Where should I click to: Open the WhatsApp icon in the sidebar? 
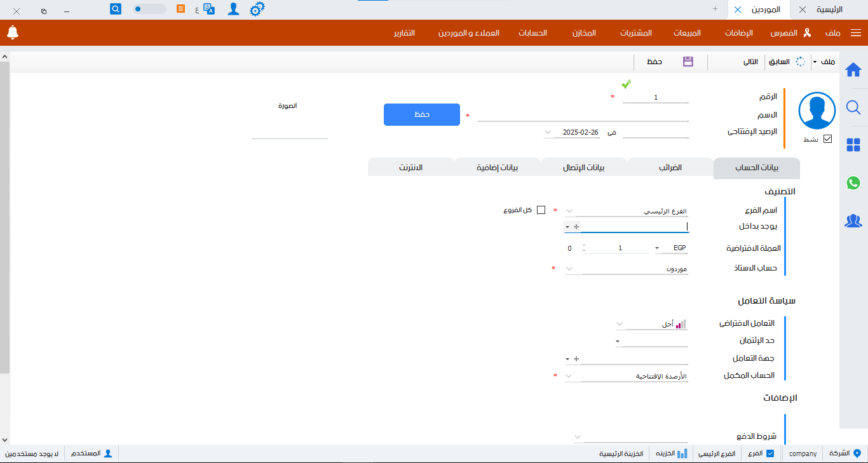tap(853, 183)
